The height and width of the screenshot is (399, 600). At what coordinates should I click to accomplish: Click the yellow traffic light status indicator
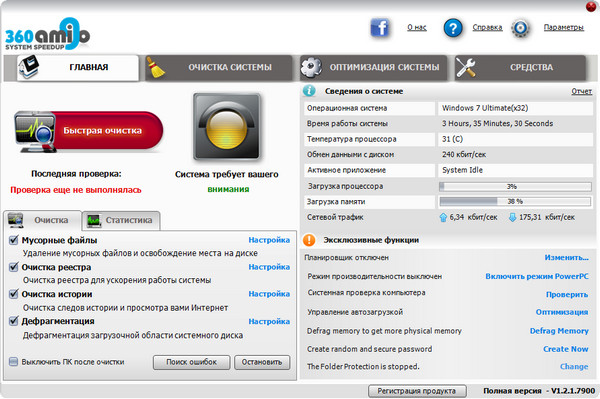pos(227,126)
